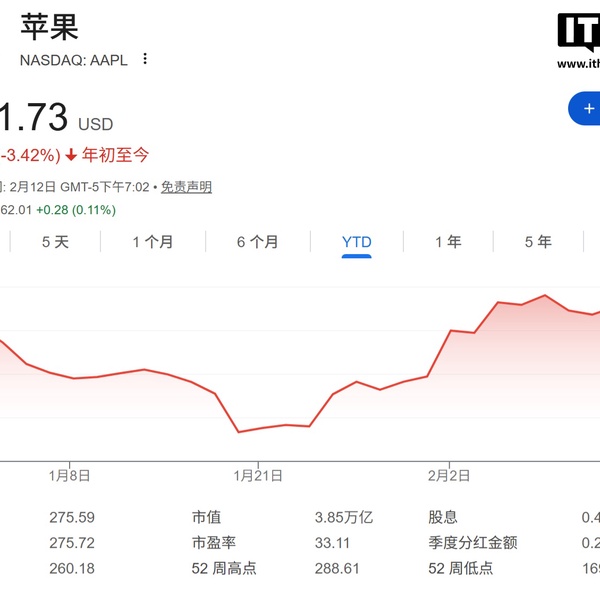Screen dimensions: 600x600
Task: Select the YTD range tab
Action: 357,242
